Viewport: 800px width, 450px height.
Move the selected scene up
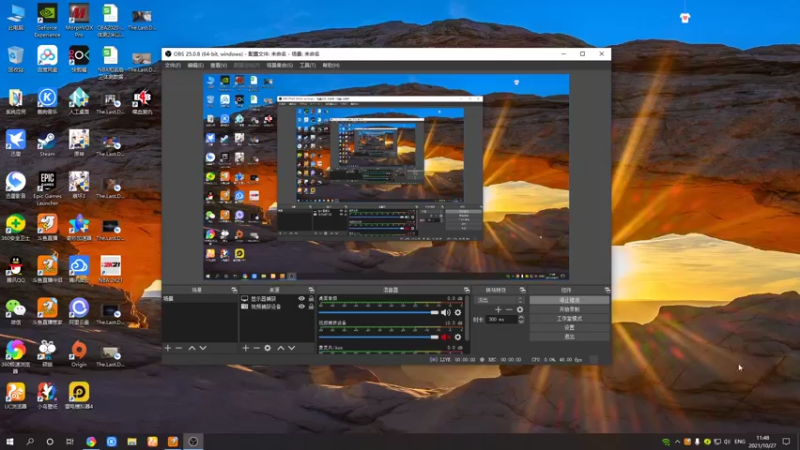click(x=192, y=348)
